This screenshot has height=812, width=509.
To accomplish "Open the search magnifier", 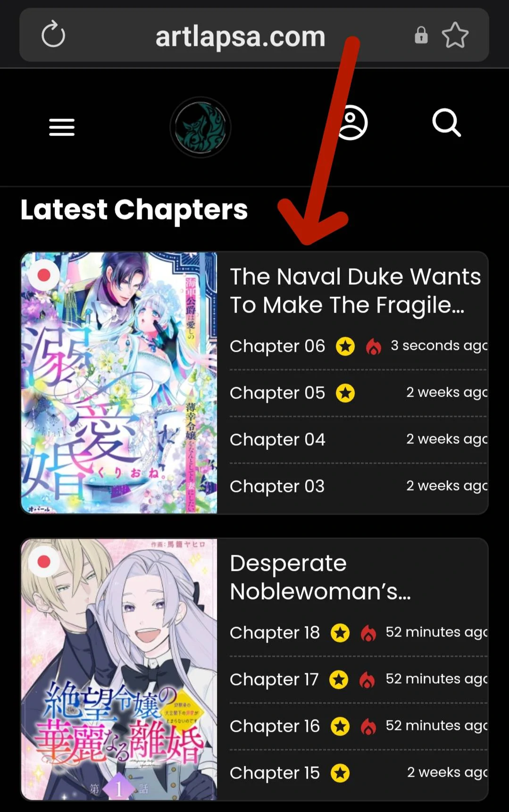I will click(446, 123).
